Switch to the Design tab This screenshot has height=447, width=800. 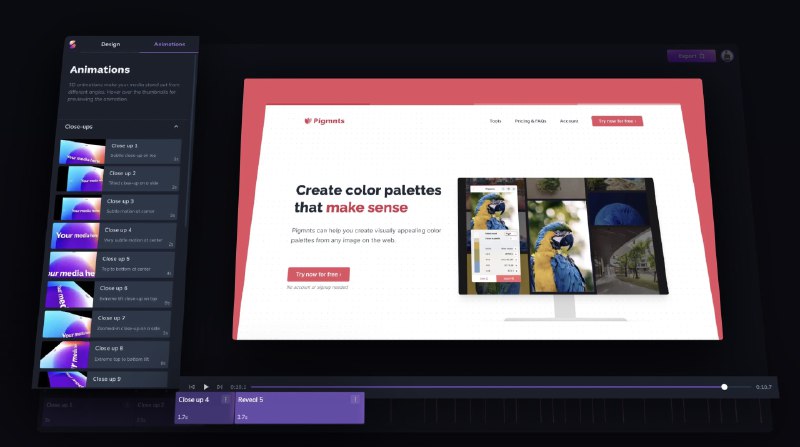[110, 45]
